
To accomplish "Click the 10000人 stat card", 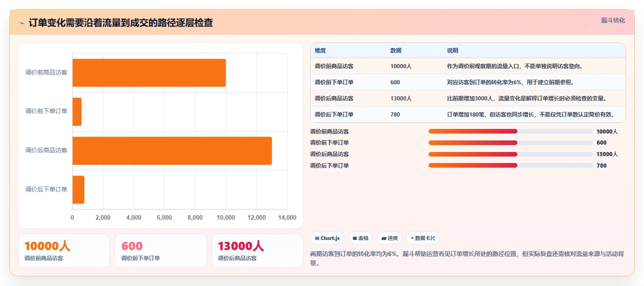I will (64, 251).
